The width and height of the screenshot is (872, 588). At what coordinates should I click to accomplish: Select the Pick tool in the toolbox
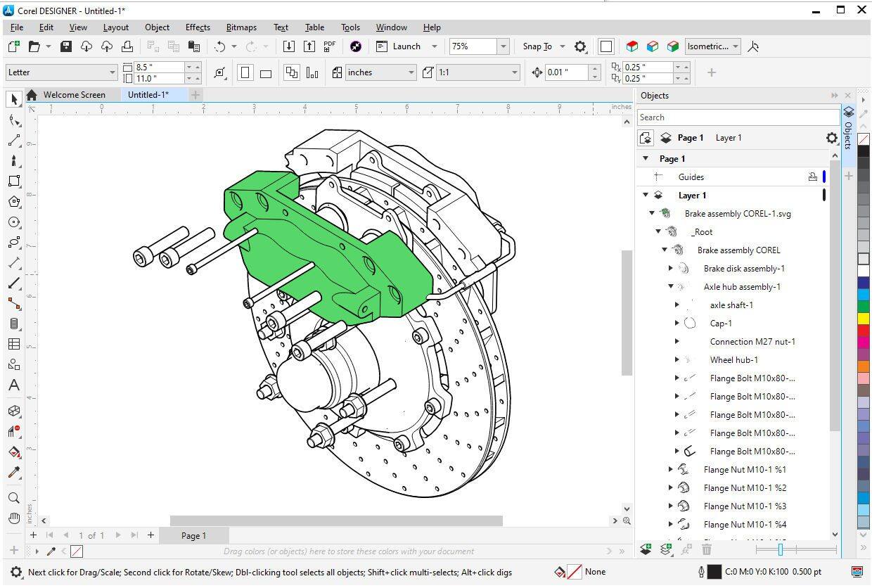(13, 98)
